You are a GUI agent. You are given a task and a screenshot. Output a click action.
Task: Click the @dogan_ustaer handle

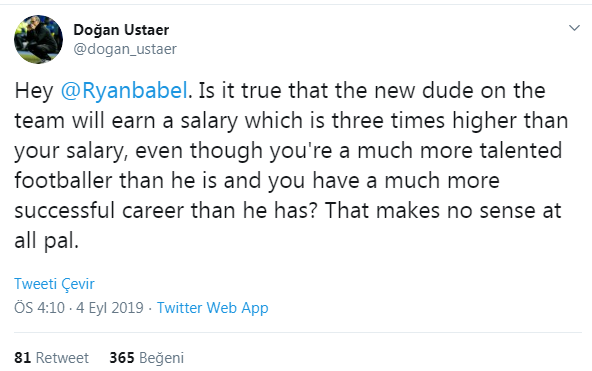(125, 49)
